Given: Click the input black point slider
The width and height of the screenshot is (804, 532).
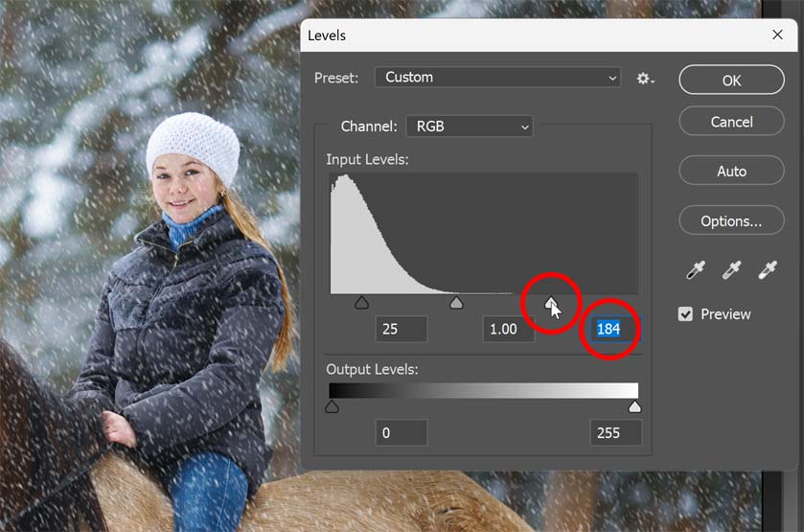Looking at the screenshot, I should point(361,302).
